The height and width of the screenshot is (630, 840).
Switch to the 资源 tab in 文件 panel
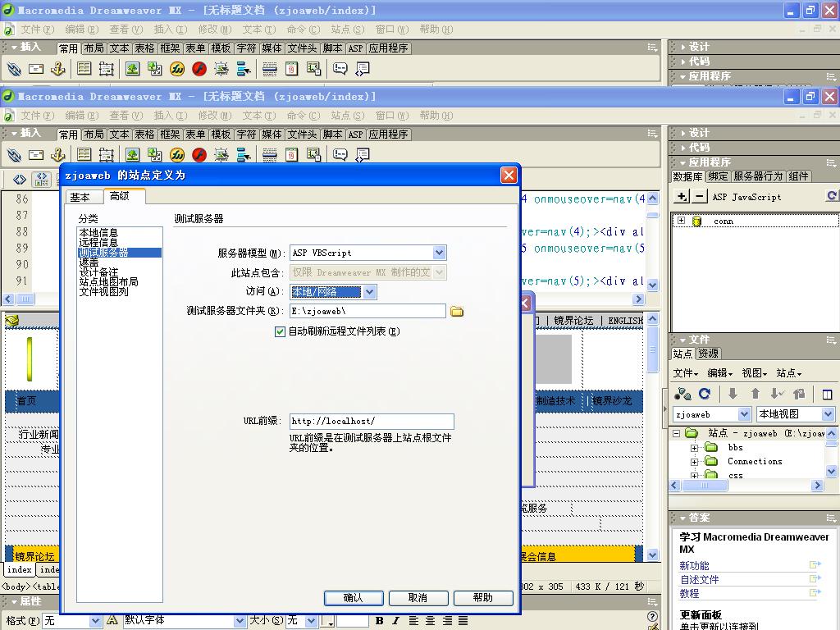[709, 354]
